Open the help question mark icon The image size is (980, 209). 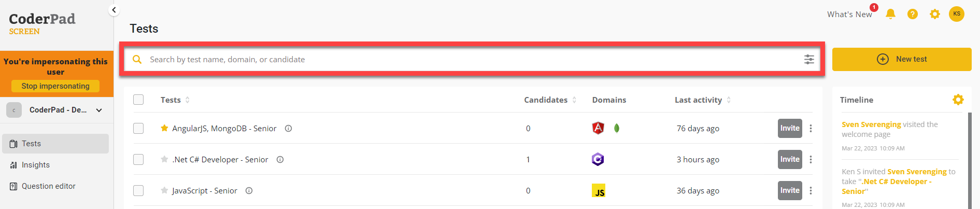(913, 14)
